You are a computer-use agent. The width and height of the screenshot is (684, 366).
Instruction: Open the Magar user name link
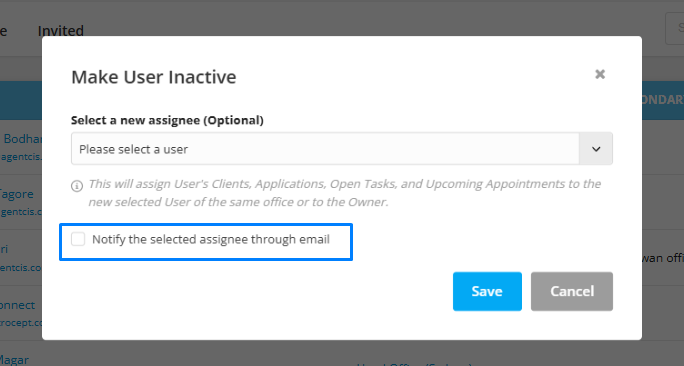pyautogui.click(x=14, y=360)
